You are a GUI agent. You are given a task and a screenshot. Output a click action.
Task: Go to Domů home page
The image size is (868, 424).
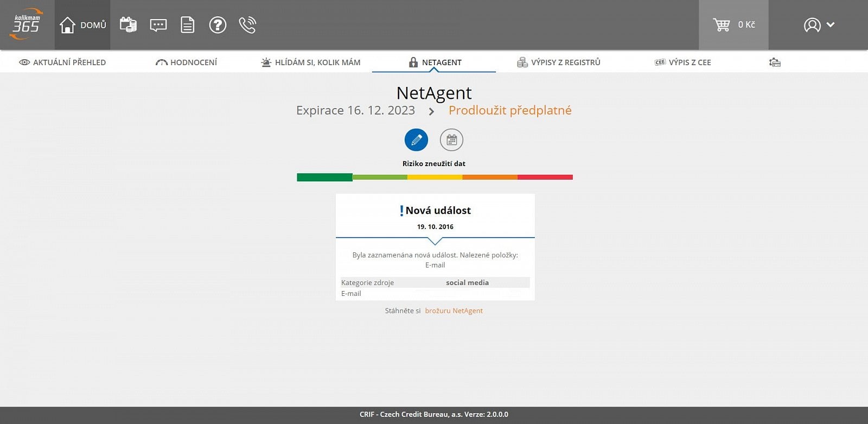pyautogui.click(x=82, y=25)
